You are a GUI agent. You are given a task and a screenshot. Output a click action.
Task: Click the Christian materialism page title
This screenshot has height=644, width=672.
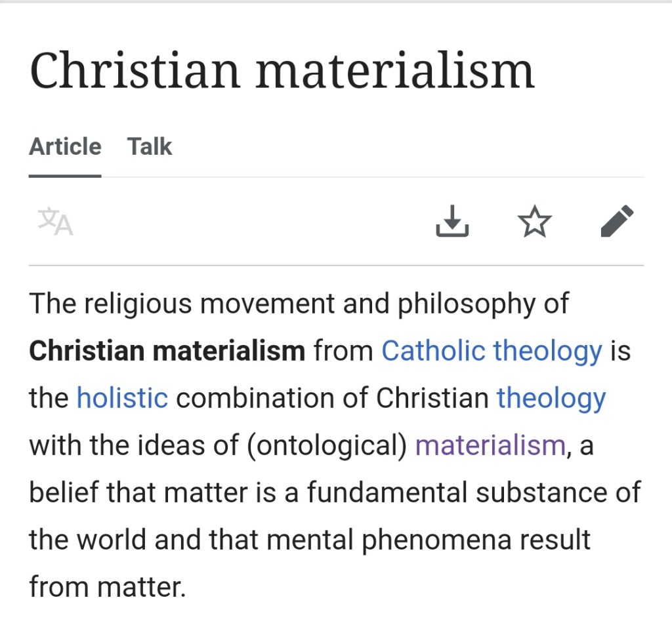pos(282,71)
